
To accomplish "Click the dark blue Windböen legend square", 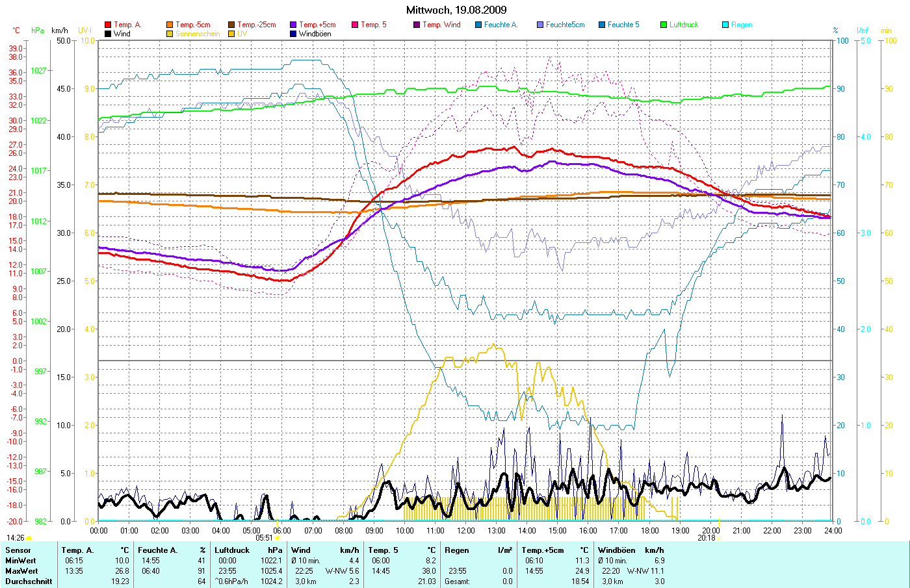I will (x=293, y=34).
